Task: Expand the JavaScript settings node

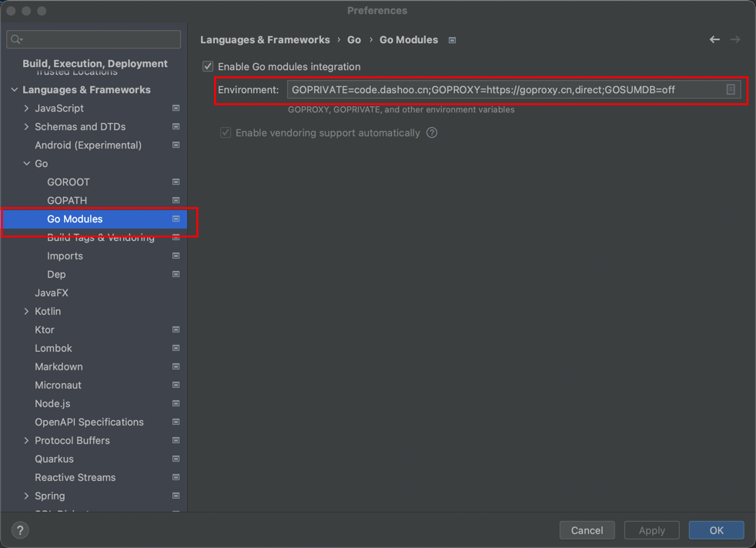Action: tap(27, 109)
